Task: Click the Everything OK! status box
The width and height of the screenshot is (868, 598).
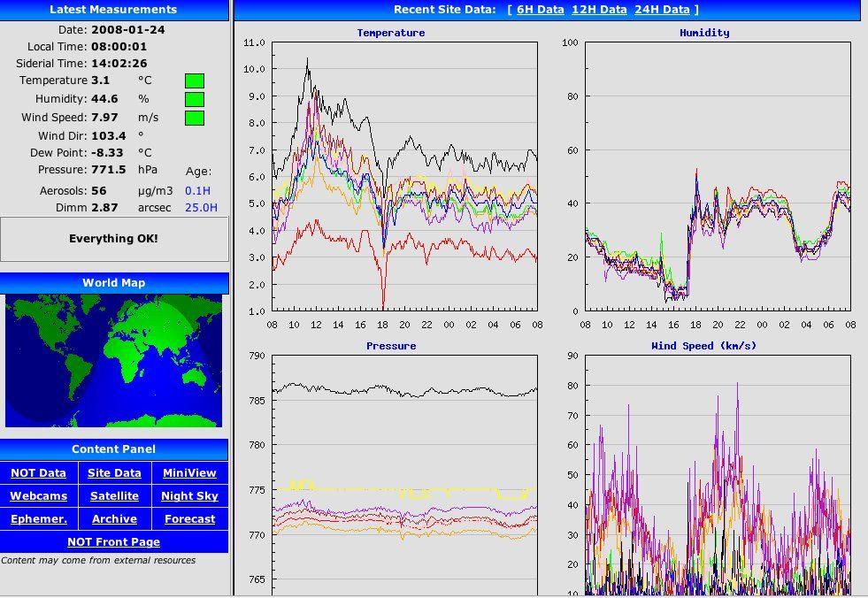Action: (113, 239)
